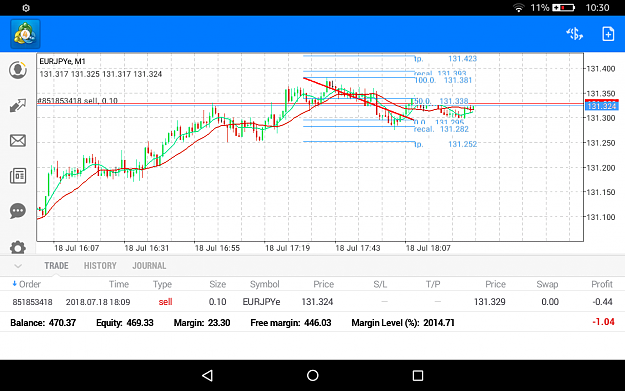Open the chat bubble icon
625x391 pixels.
click(18, 211)
